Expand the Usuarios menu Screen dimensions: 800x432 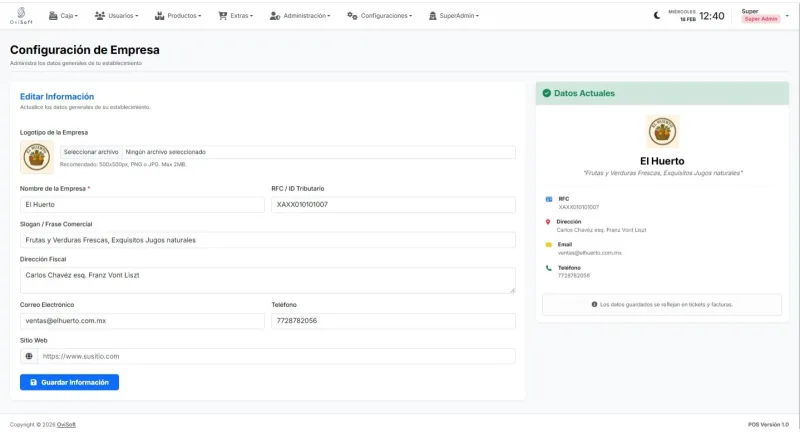[x=116, y=16]
